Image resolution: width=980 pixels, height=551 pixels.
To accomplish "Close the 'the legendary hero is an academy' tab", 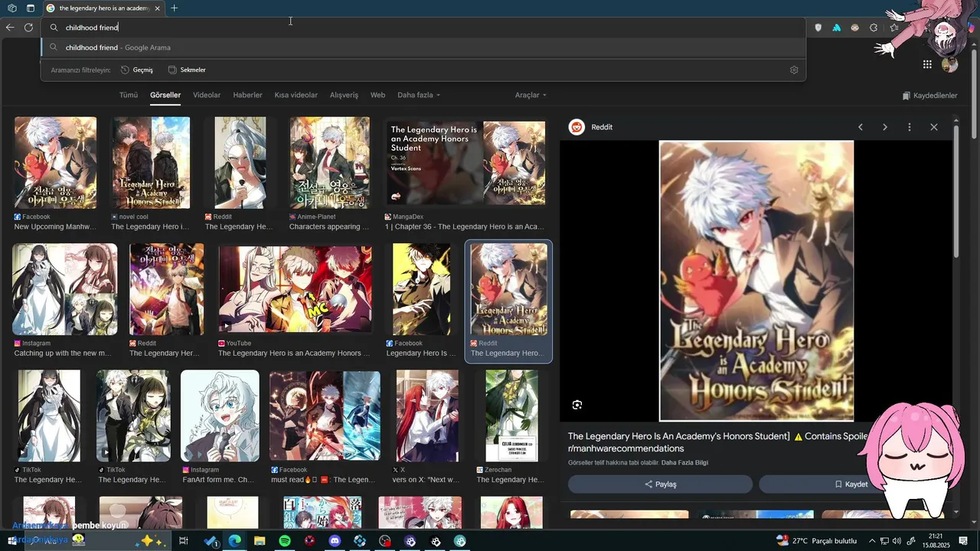I will (x=157, y=8).
